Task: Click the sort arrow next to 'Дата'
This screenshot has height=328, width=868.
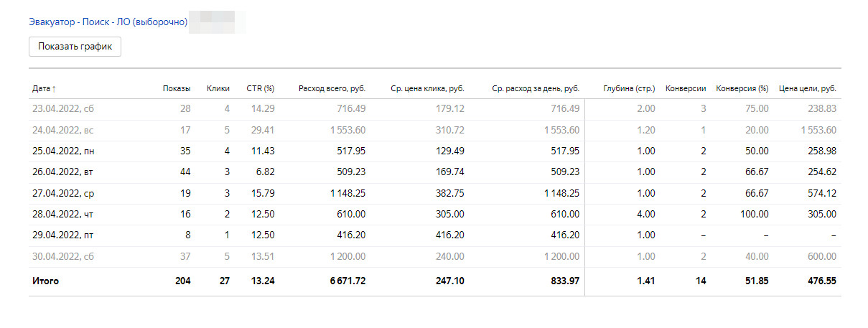Action: click(54, 89)
